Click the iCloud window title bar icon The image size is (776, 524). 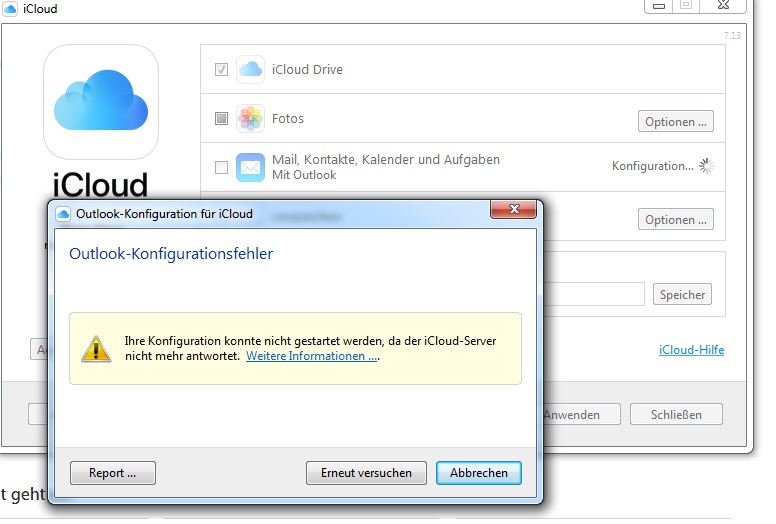pyautogui.click(x=10, y=8)
